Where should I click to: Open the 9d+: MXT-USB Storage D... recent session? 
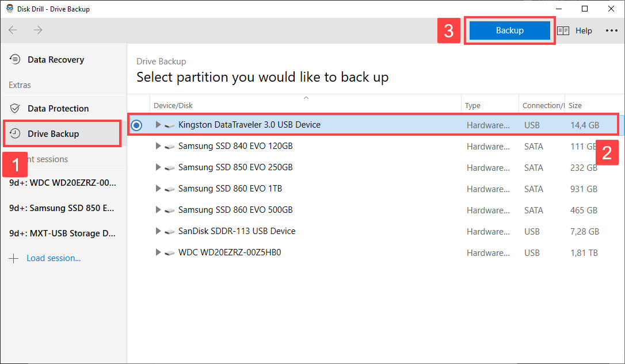pyautogui.click(x=62, y=233)
